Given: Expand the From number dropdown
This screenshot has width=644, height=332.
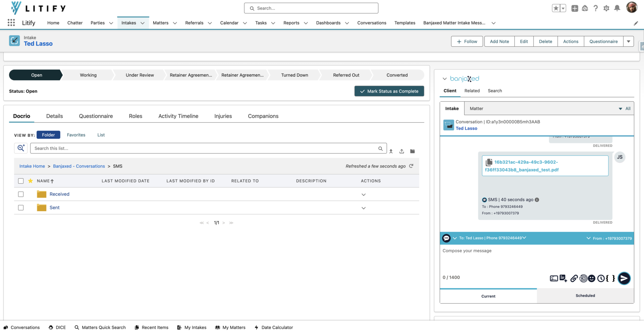Looking at the screenshot, I should [588, 238].
